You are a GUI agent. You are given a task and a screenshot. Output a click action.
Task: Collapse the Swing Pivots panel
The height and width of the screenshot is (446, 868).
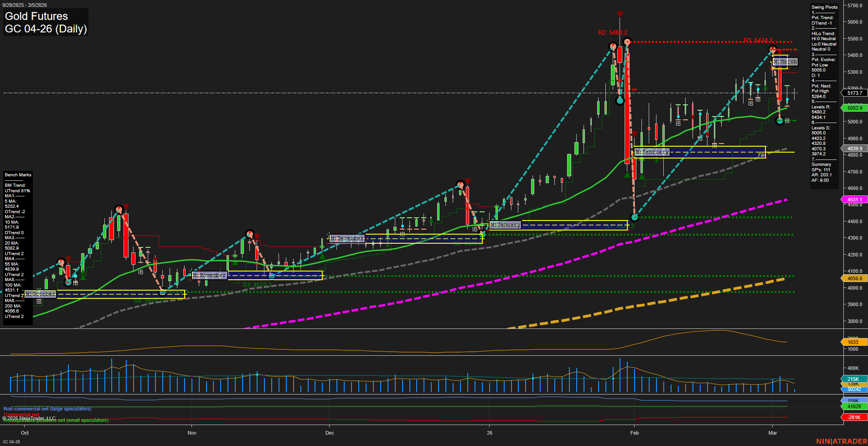tap(824, 7)
